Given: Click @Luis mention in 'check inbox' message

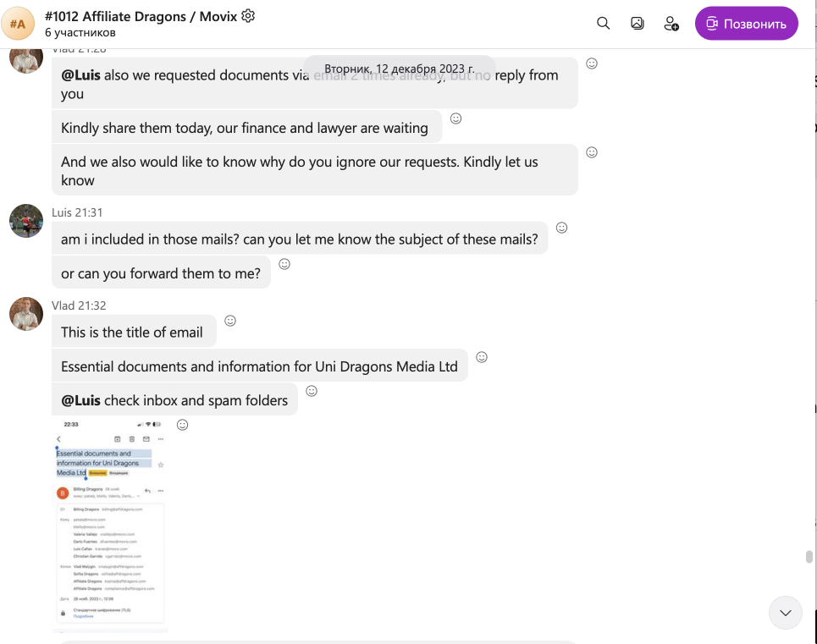Looking at the screenshot, I should click(80, 400).
